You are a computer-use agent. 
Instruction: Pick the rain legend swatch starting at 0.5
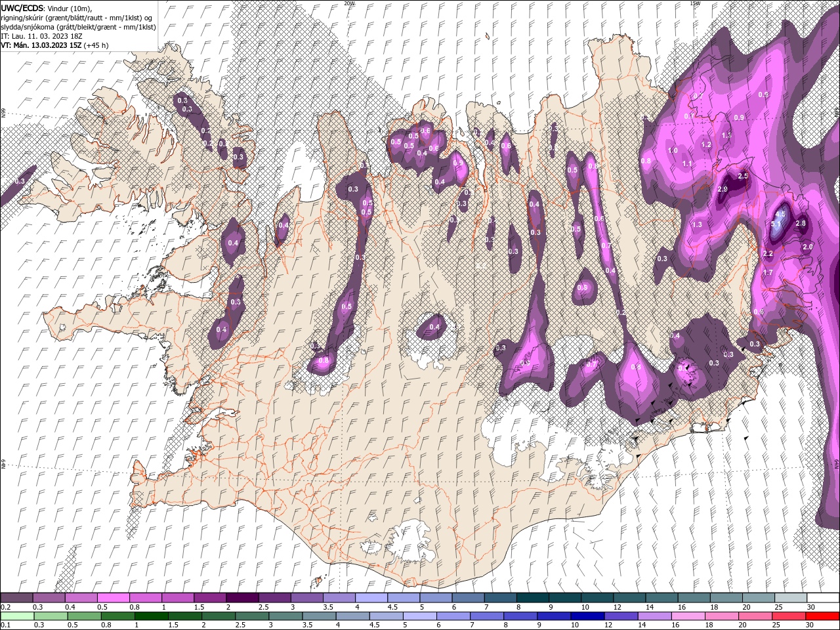[84, 616]
